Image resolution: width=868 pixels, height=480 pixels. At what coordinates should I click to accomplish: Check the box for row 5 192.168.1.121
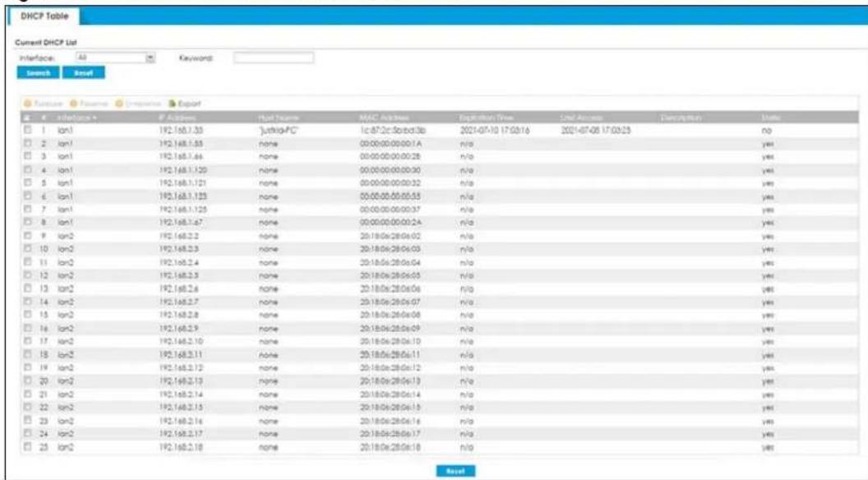pyautogui.click(x=28, y=182)
